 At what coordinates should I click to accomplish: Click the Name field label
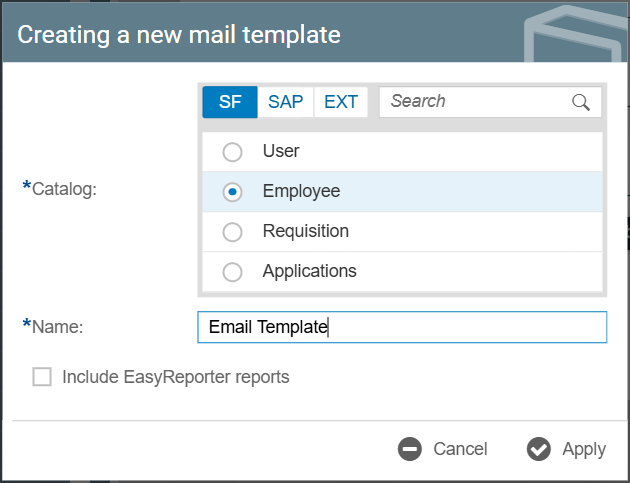(57, 327)
